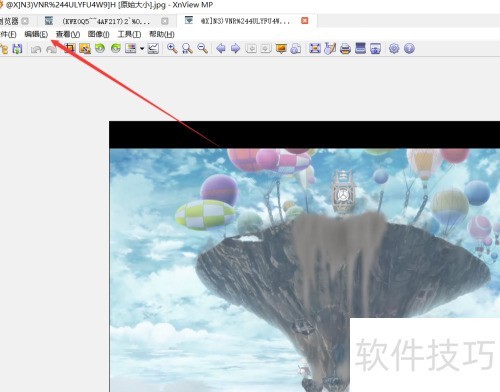This screenshot has width=500, height=392.
Task: Toggle full screen view toolbar icon
Action: click(315, 49)
